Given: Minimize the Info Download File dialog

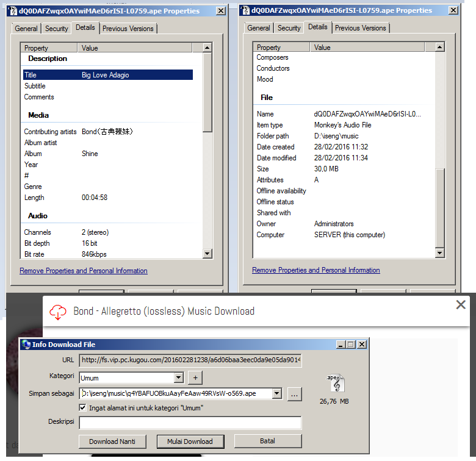Looking at the screenshot, I should pyautogui.click(x=341, y=345).
